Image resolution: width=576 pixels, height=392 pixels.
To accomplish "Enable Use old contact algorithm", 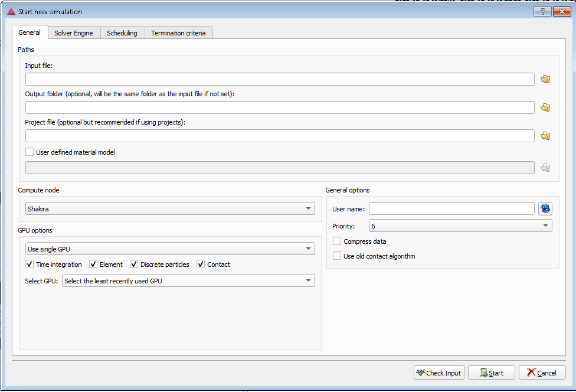I will click(338, 256).
